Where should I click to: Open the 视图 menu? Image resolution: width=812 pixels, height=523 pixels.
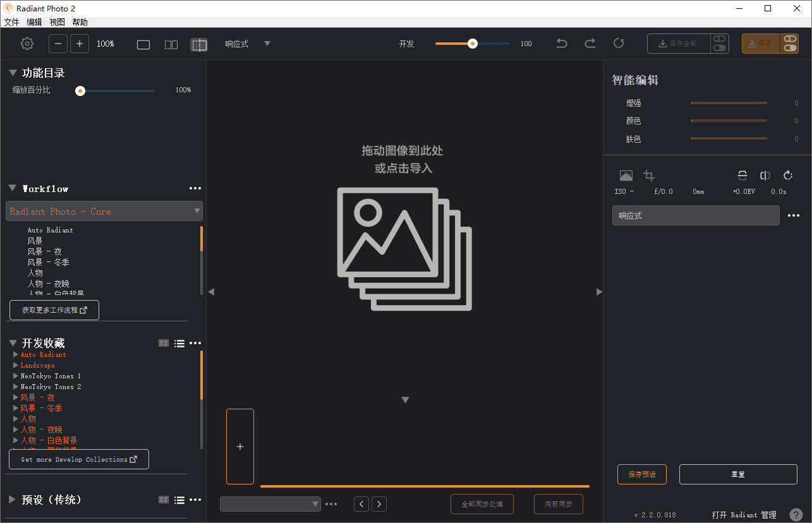click(x=57, y=22)
